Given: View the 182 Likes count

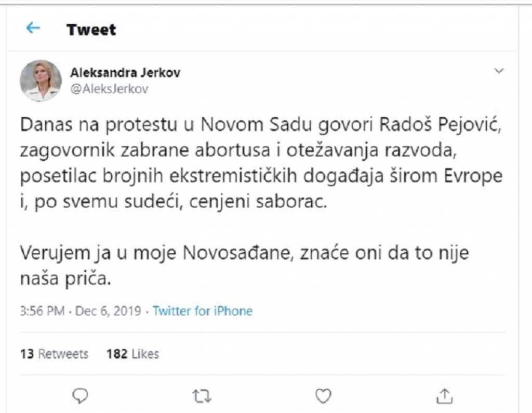Looking at the screenshot, I should click(x=134, y=354).
